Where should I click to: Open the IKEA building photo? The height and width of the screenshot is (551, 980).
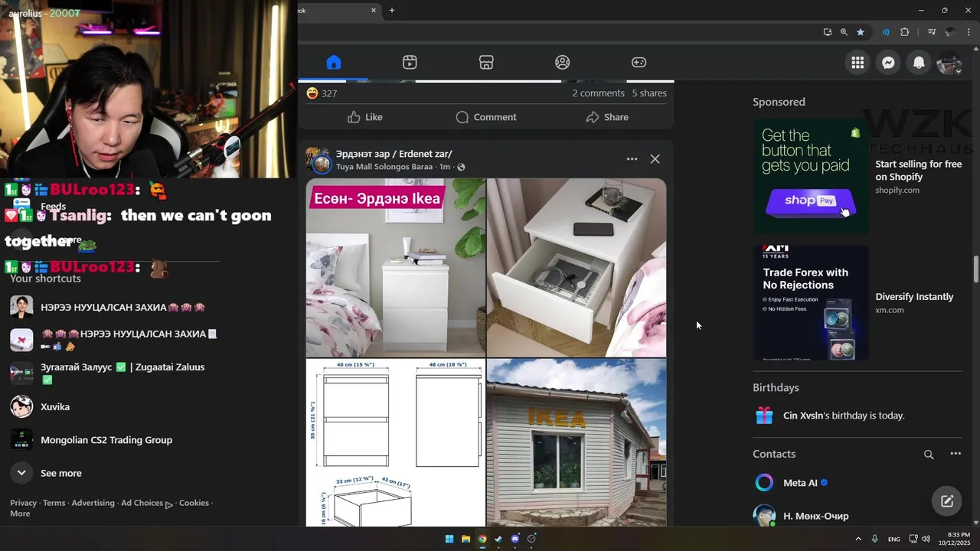click(x=577, y=442)
